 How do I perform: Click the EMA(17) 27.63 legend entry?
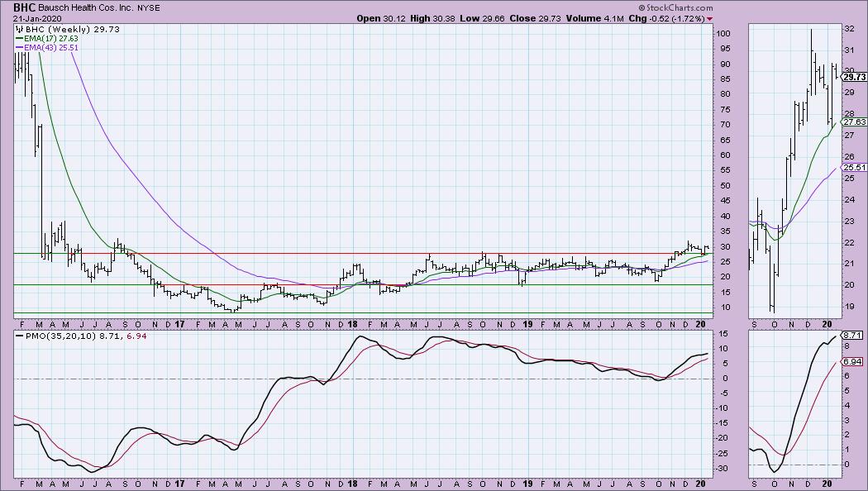[x=51, y=39]
